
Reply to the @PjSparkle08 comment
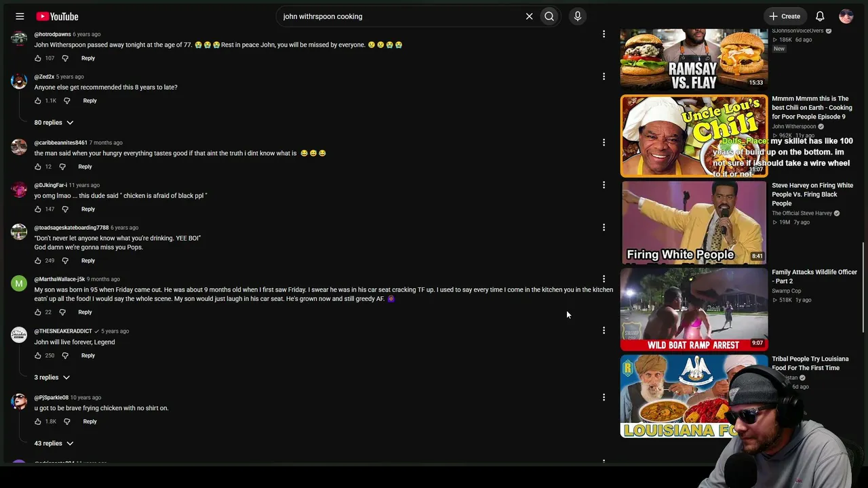point(90,422)
